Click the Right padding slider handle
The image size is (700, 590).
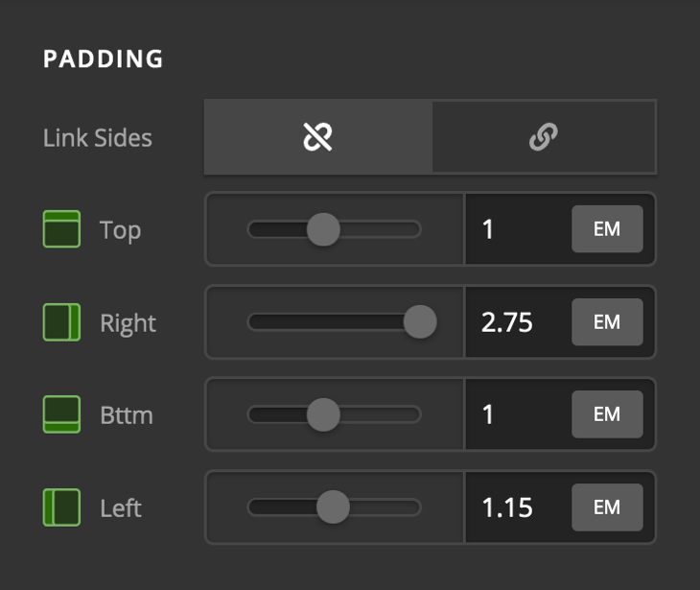(x=420, y=322)
